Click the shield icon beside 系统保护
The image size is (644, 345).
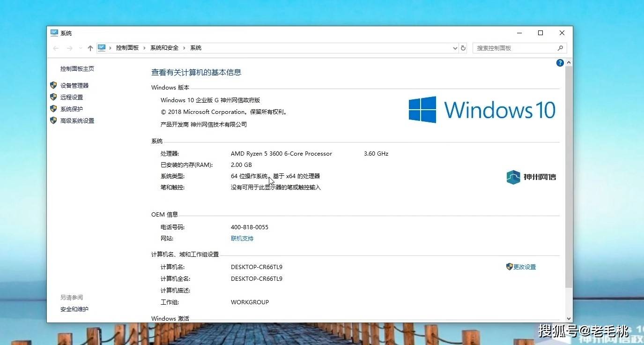pyautogui.click(x=53, y=109)
